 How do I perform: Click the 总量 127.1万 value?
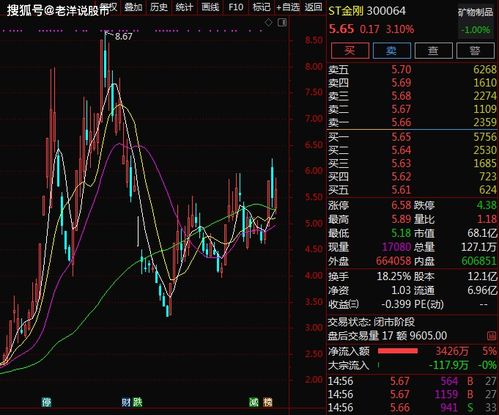[x=479, y=247]
